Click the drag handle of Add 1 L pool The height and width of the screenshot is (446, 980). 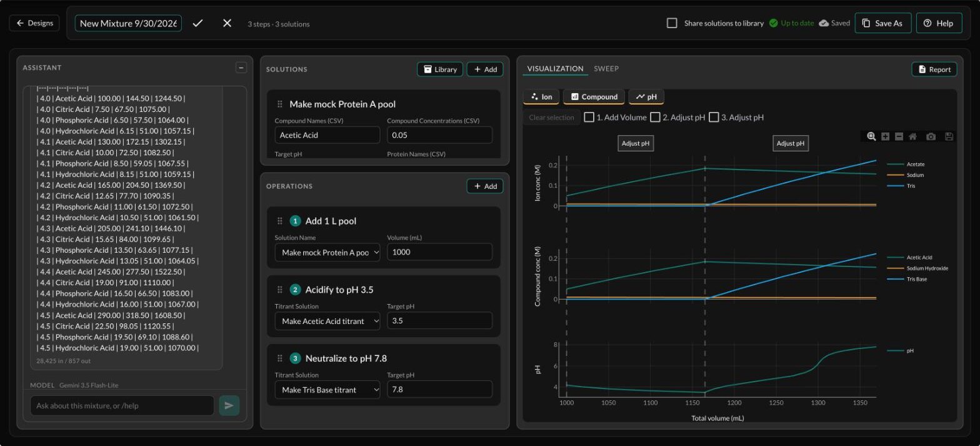point(280,221)
